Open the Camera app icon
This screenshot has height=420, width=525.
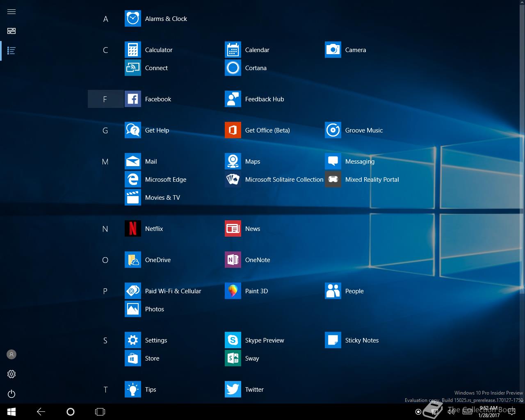(333, 50)
